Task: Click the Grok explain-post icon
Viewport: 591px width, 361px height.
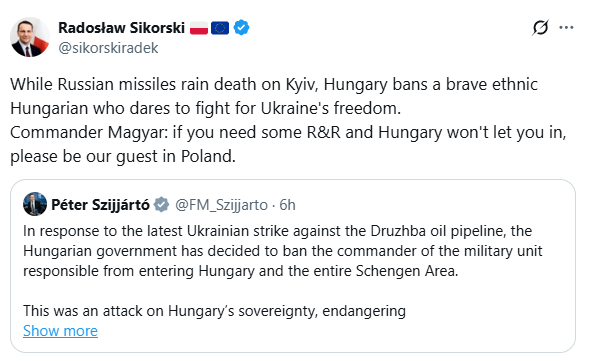Action: 540,28
